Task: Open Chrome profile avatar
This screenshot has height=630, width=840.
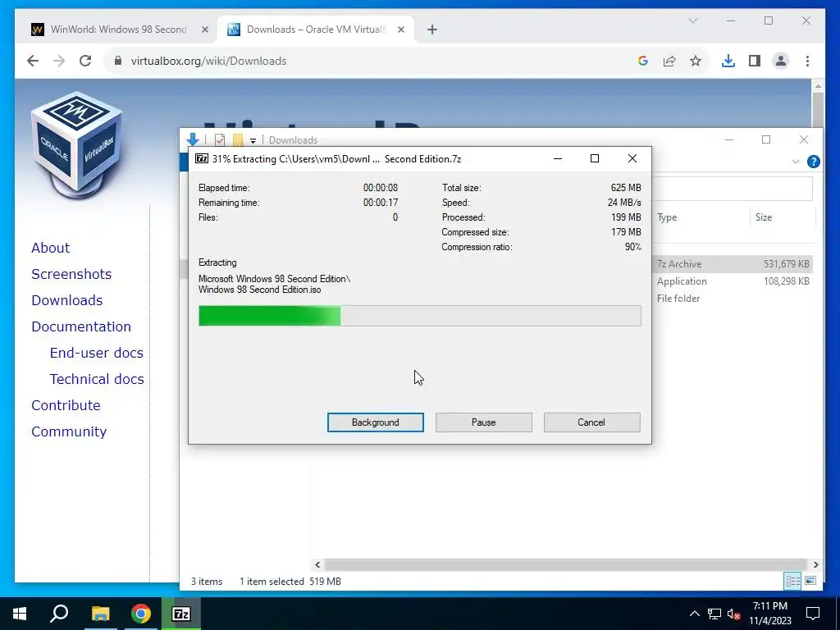Action: pyautogui.click(x=781, y=61)
